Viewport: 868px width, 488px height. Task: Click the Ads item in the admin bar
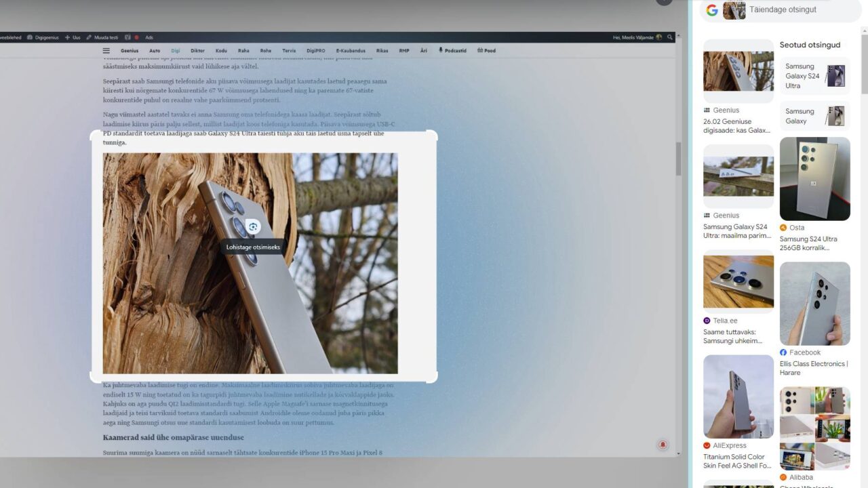click(149, 37)
